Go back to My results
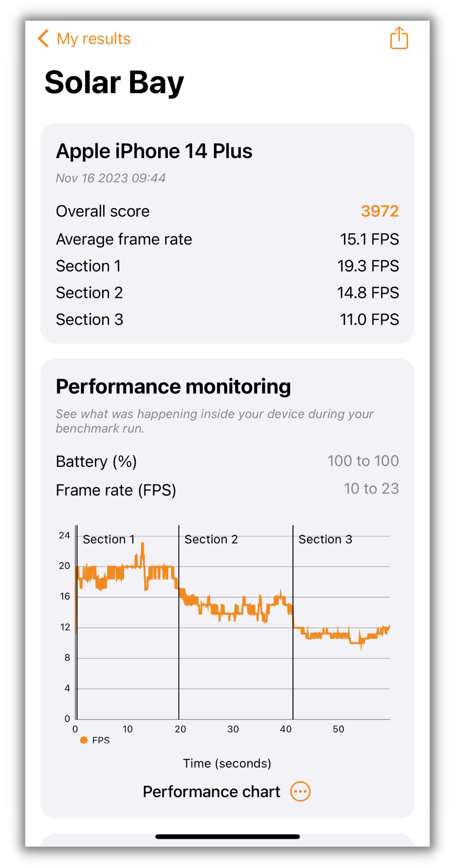Screen dimensions: 453x868 tap(93, 39)
